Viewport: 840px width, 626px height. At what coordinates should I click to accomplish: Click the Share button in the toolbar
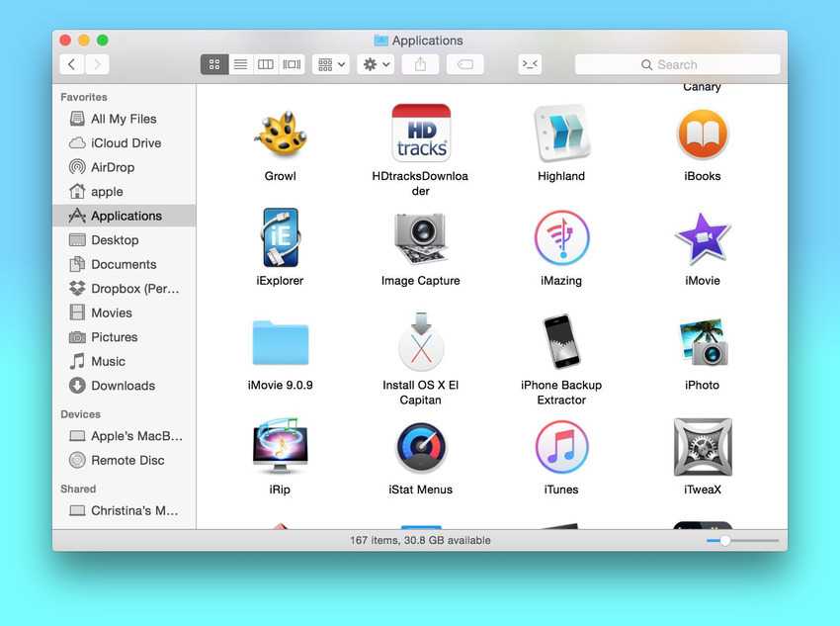(x=419, y=63)
